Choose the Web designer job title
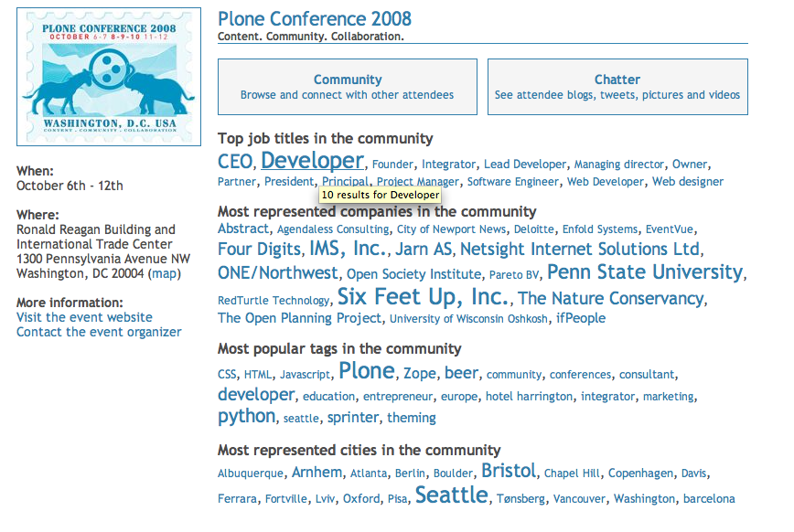 [x=688, y=182]
